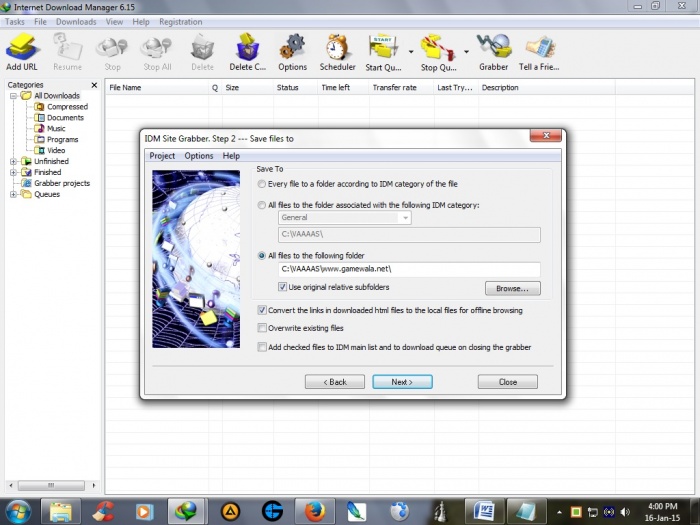Open the Project menu in Site Grabber
Viewport: 700px width, 525px height.
tap(162, 156)
